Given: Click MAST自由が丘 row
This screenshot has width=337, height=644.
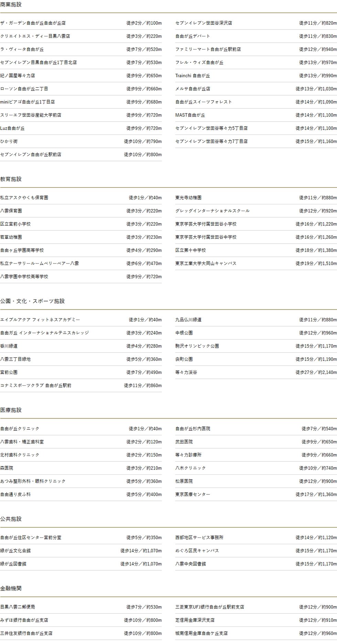Looking at the screenshot, I should point(256,115).
